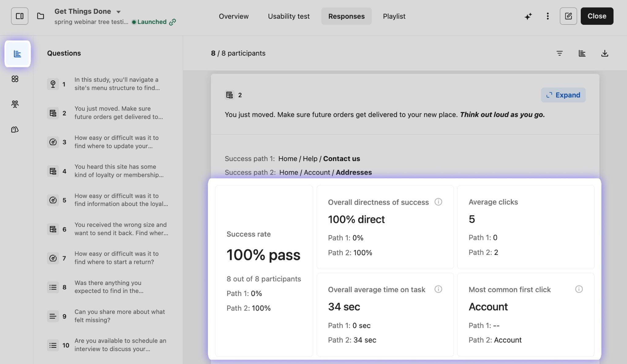627x364 pixels.
Task: Click the folder icon in the header
Action: 40,16
